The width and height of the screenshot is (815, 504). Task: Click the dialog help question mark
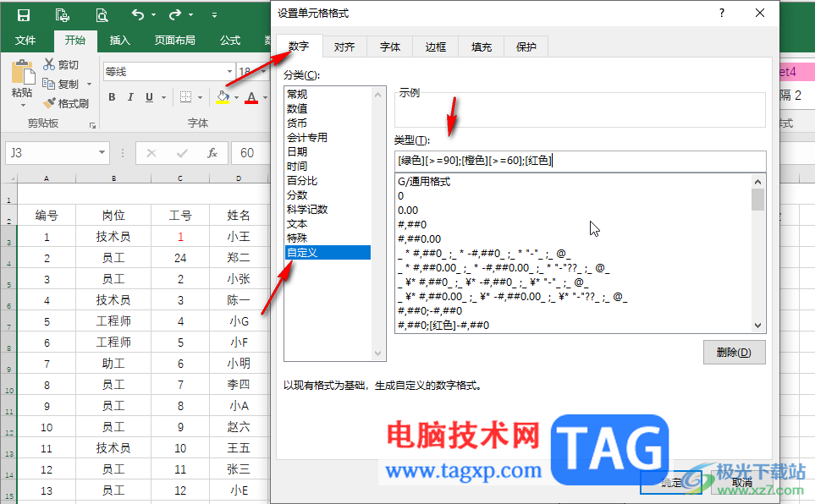(721, 13)
